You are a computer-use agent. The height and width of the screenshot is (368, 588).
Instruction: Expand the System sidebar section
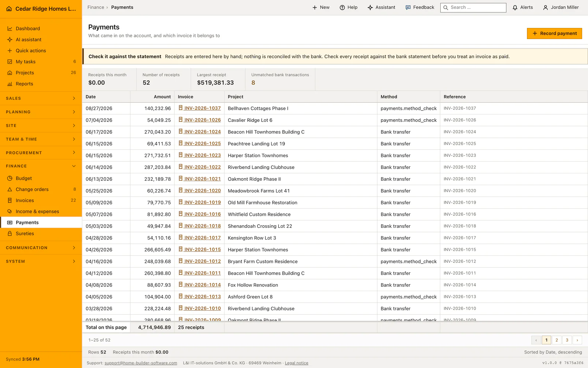tap(41, 261)
